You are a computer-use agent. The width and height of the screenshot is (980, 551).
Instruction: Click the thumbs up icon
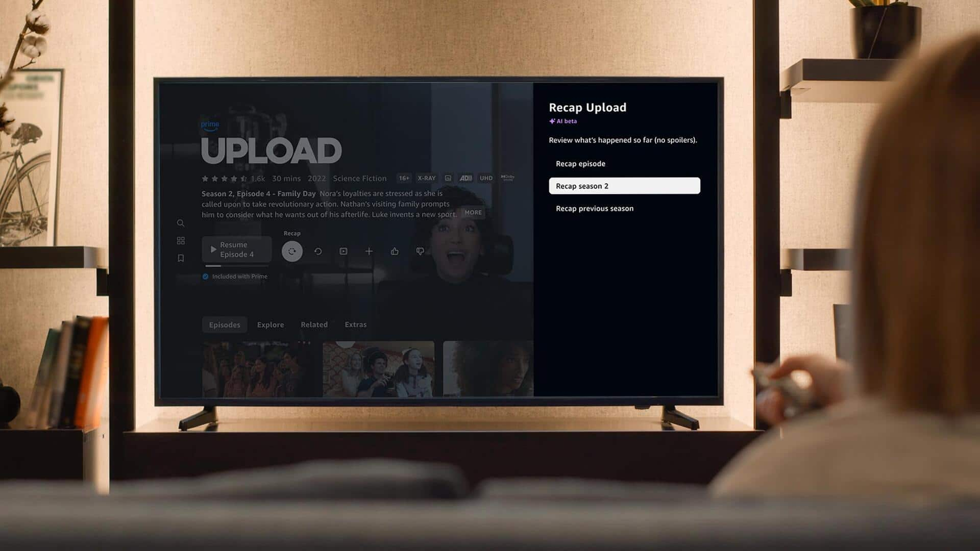tap(394, 251)
